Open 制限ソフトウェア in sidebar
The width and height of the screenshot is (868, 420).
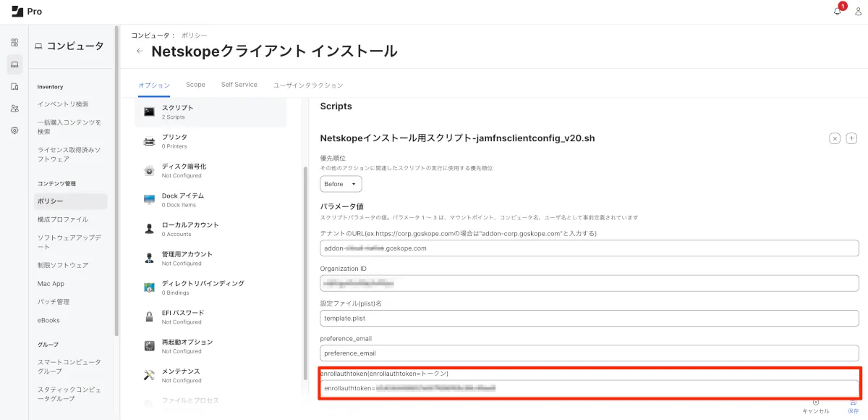pyautogui.click(x=63, y=265)
